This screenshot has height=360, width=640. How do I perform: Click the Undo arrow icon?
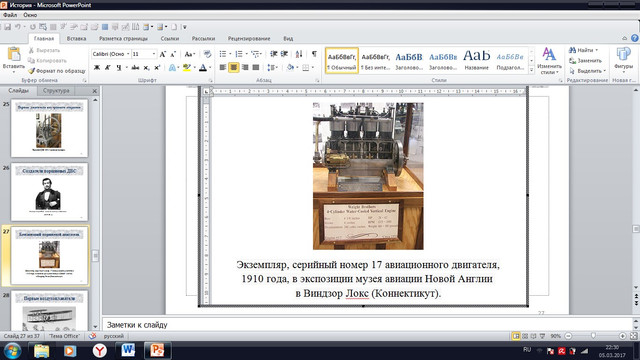[x=18, y=27]
